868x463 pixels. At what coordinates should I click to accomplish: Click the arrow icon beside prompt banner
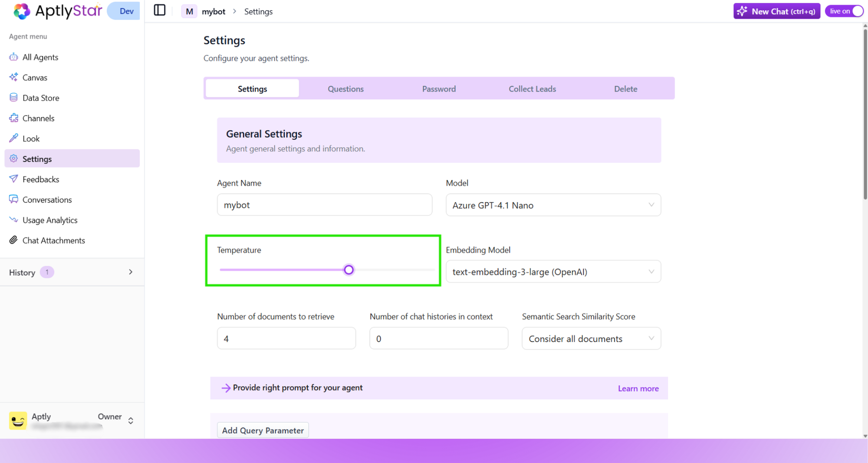tap(226, 388)
